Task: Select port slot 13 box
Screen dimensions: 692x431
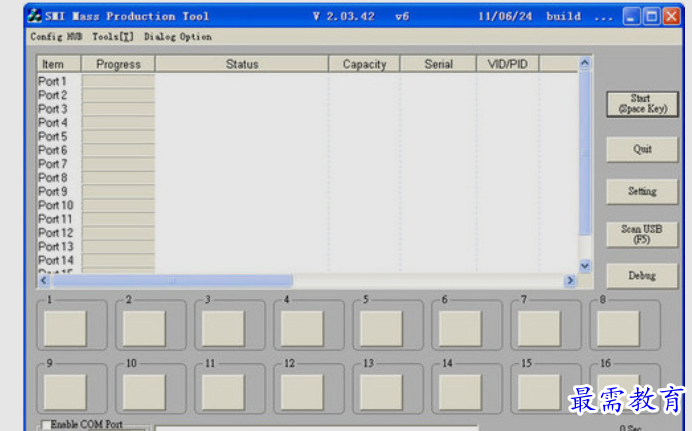Action: point(381,392)
